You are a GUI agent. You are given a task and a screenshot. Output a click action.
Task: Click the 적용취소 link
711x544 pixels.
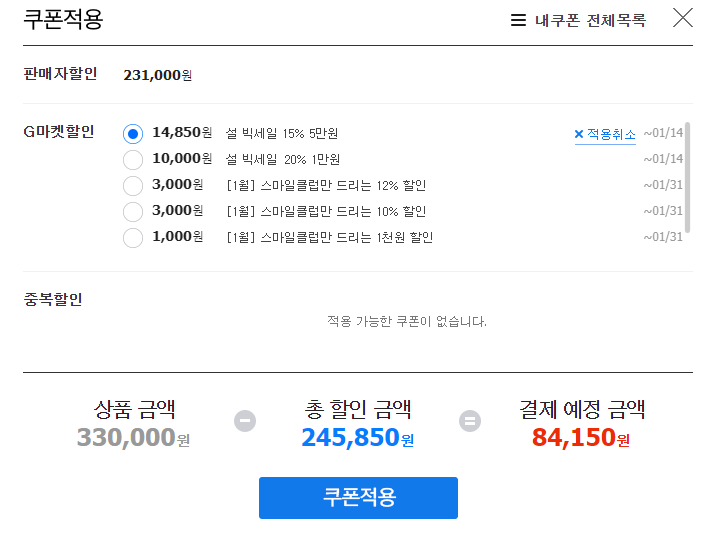point(611,134)
